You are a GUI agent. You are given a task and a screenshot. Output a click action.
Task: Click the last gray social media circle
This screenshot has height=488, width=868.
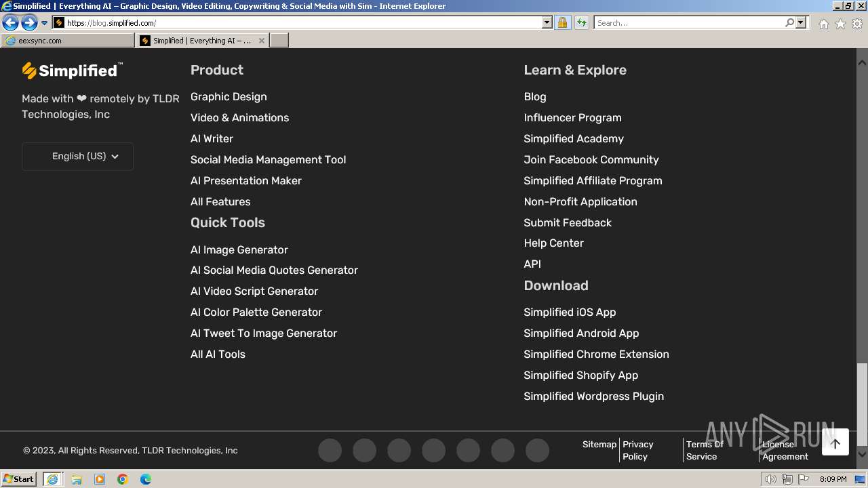coord(538,450)
